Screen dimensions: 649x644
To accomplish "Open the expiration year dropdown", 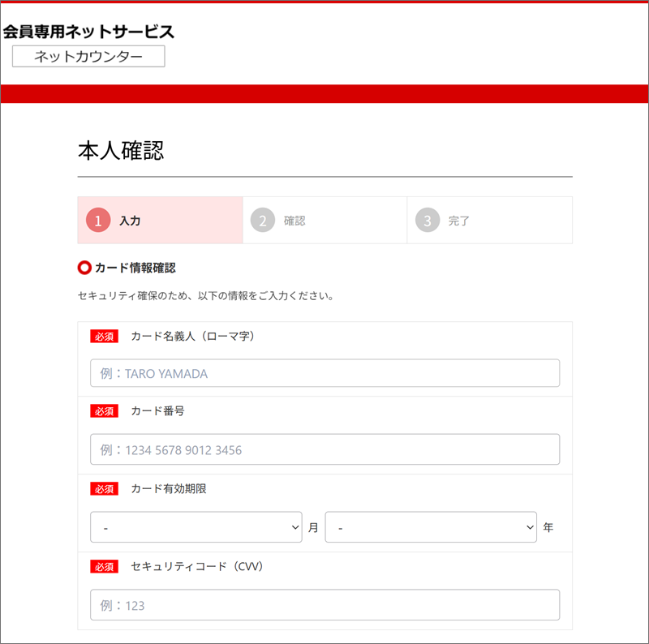I will (x=431, y=527).
